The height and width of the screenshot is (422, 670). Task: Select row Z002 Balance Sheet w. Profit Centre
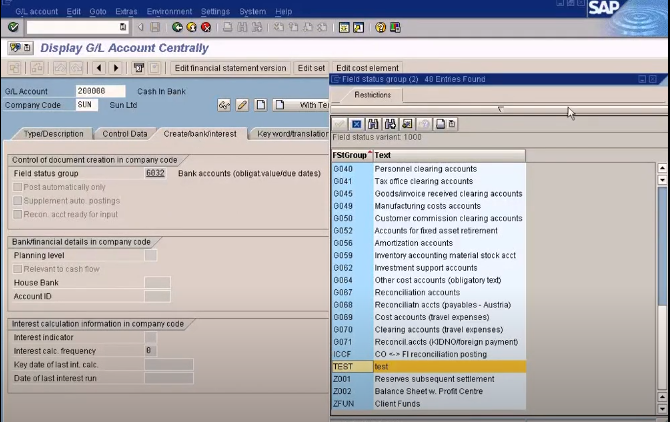point(429,391)
